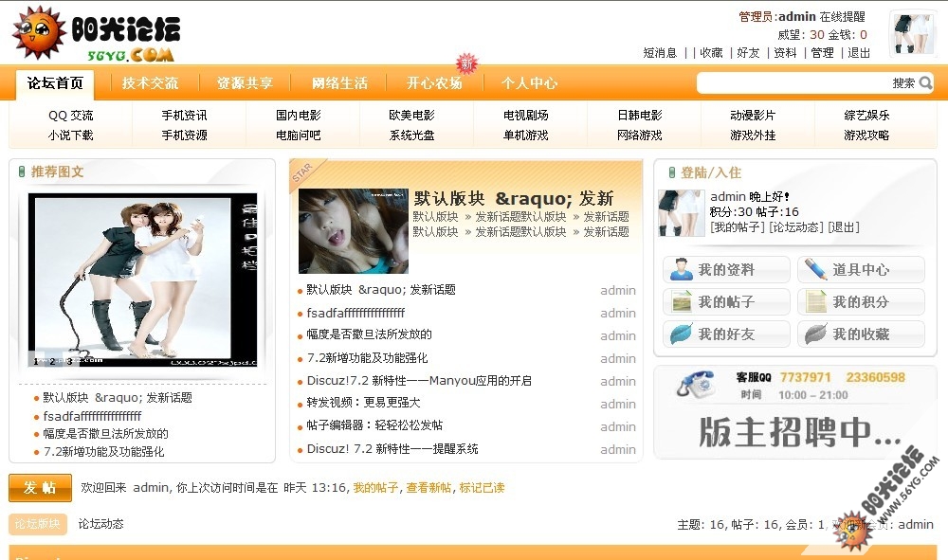Open post 帖子编辑器：轻轻松松发帖

tap(374, 425)
